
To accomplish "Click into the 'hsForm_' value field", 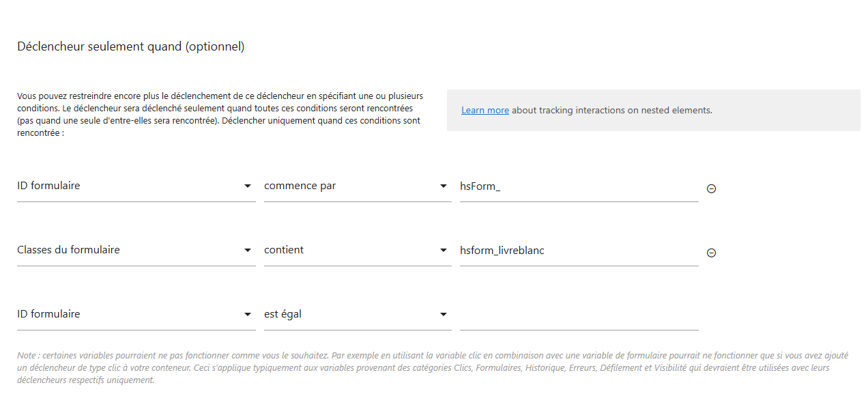I will pos(579,186).
